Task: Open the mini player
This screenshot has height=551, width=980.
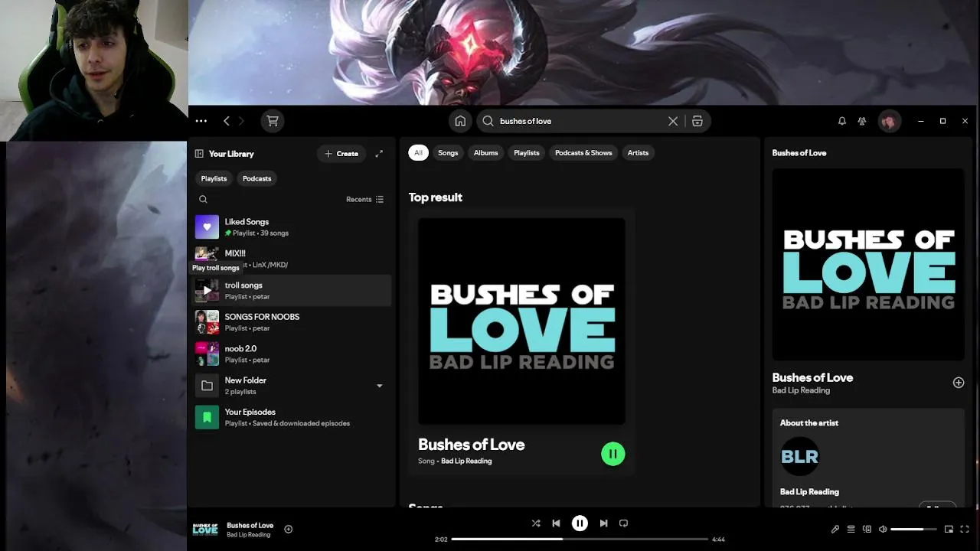Action: click(x=949, y=529)
